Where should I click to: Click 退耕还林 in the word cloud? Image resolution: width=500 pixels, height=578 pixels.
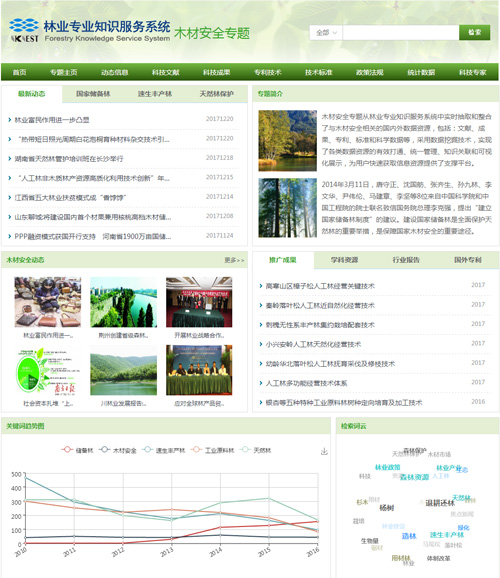pos(440,503)
